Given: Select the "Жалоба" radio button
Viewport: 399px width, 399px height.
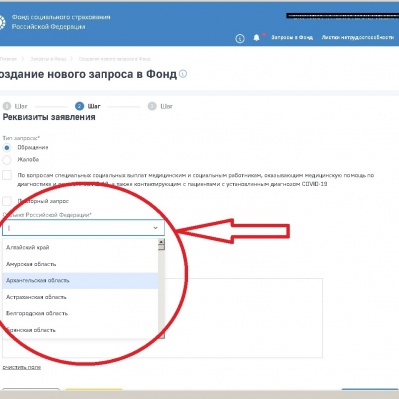Looking at the screenshot, I should point(7,160).
